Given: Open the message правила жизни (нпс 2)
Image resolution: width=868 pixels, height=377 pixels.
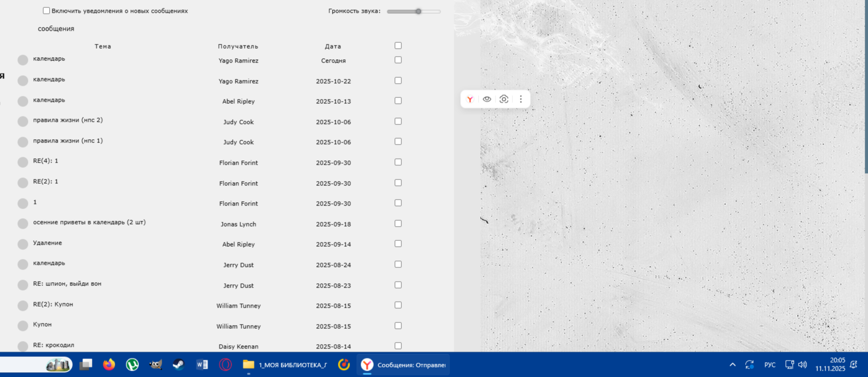Looking at the screenshot, I should [x=68, y=120].
